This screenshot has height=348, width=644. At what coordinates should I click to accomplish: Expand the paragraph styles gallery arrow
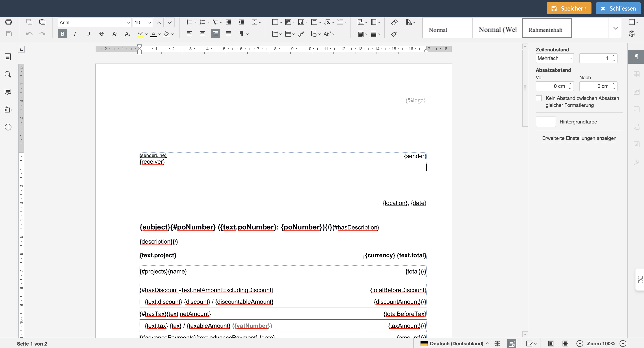(615, 28)
